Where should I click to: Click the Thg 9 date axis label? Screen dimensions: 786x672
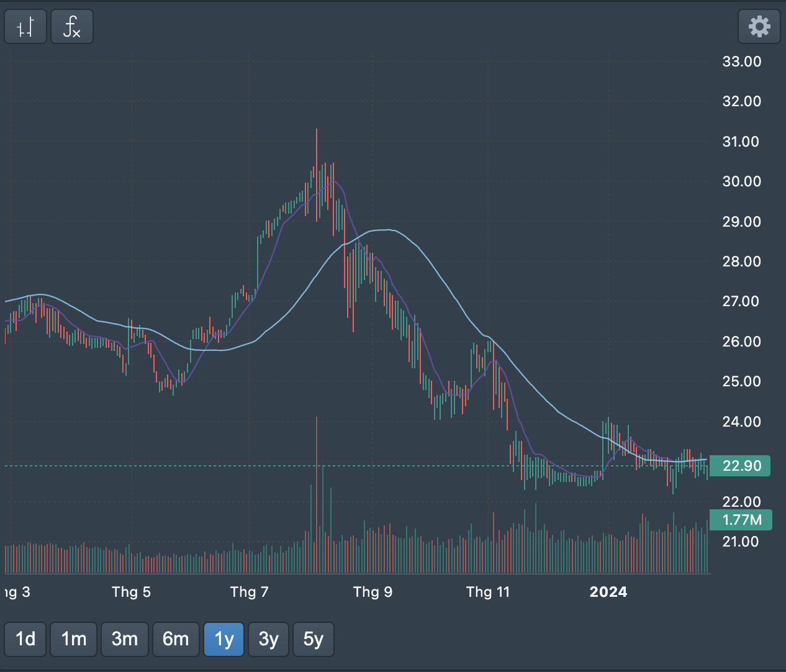(x=373, y=592)
